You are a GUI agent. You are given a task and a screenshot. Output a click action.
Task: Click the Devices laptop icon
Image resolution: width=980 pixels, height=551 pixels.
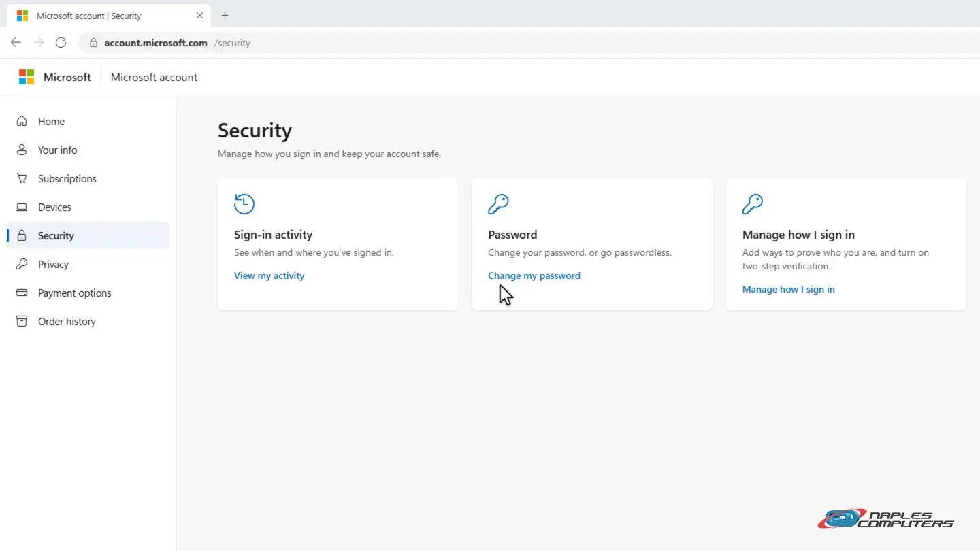[x=22, y=207]
